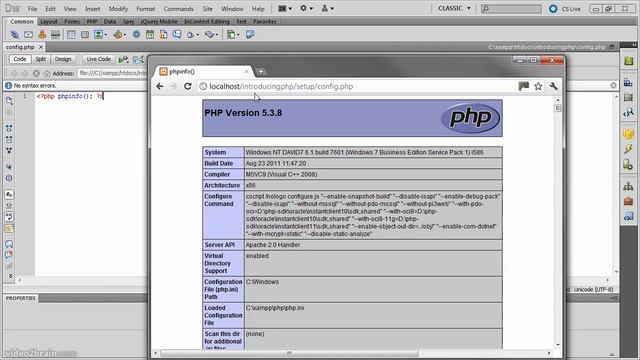Switch to Design view
The height and width of the screenshot is (360, 640).
(x=63, y=59)
